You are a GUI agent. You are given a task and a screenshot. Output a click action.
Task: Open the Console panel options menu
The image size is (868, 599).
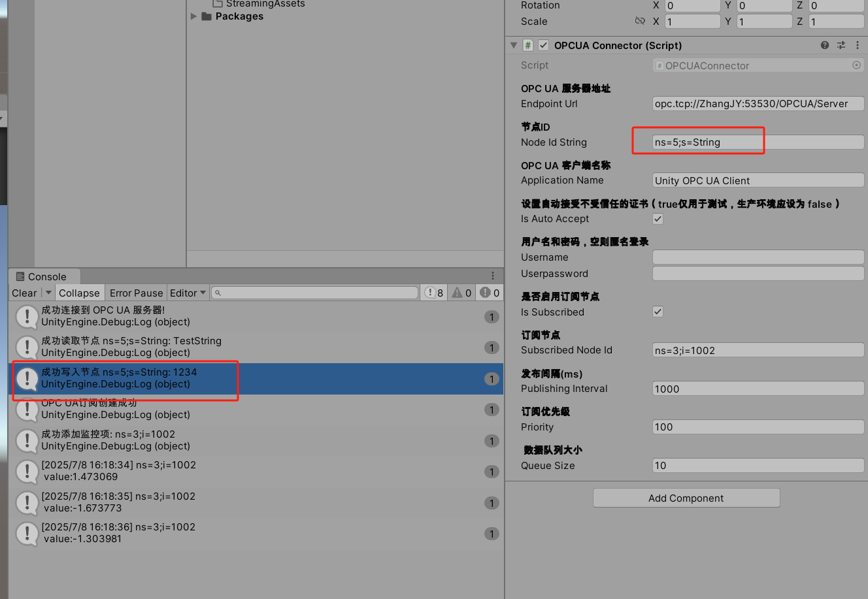[x=493, y=275]
